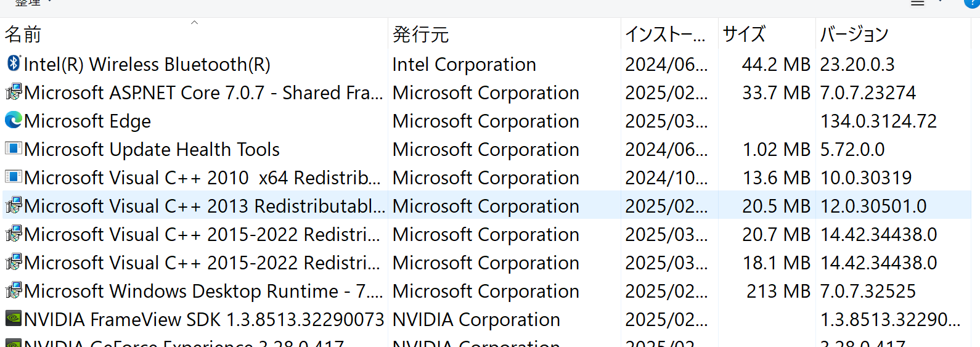Click the Microsoft Edge logo icon
980x347 pixels.
[14, 120]
